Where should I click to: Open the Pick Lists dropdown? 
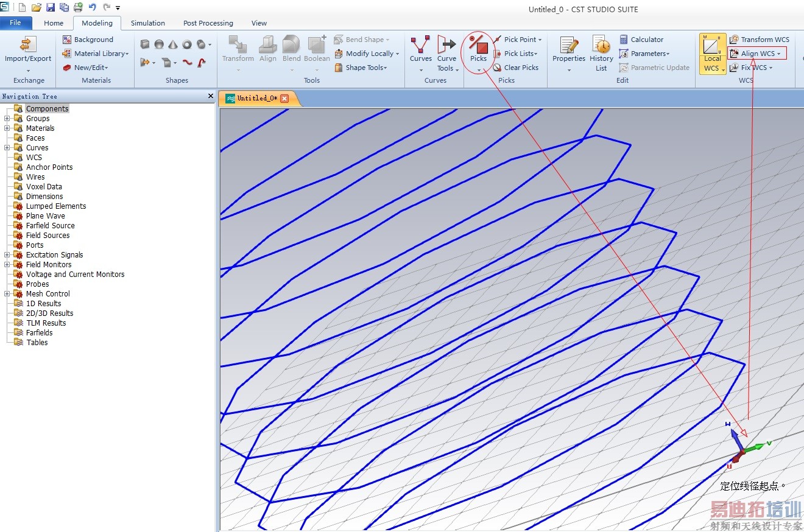click(516, 54)
